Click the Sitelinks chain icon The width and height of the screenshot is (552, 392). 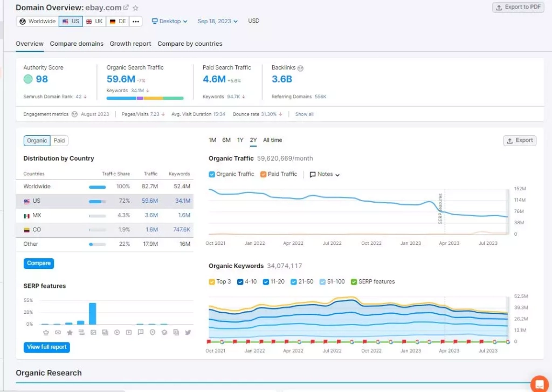(x=58, y=332)
